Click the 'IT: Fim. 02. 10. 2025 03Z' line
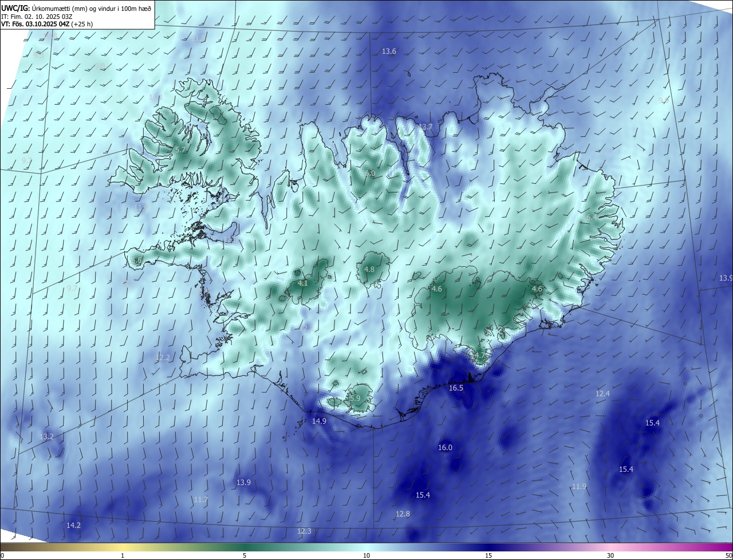 pyautogui.click(x=37, y=17)
